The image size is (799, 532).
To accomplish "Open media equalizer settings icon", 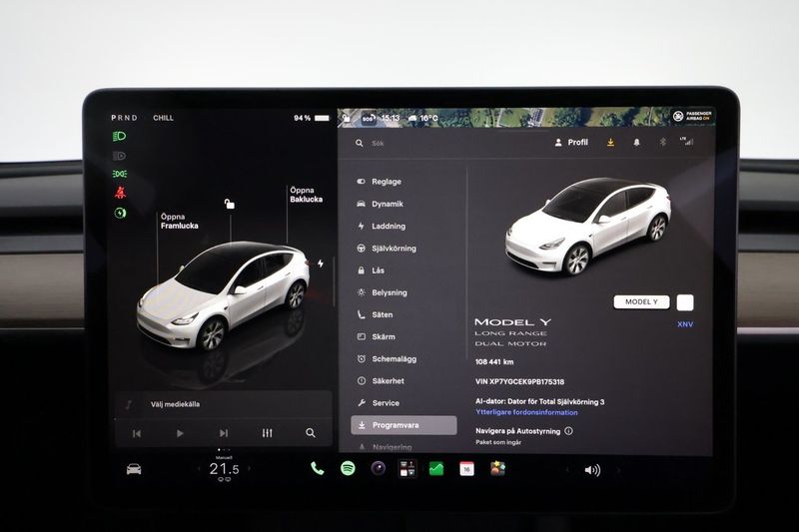I will coord(267,433).
